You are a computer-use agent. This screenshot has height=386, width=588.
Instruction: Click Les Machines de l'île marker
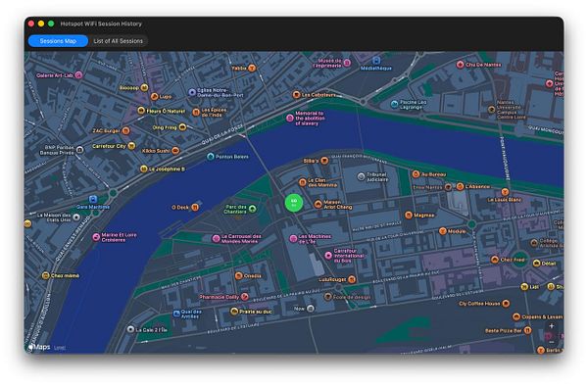pyautogui.click(x=293, y=238)
